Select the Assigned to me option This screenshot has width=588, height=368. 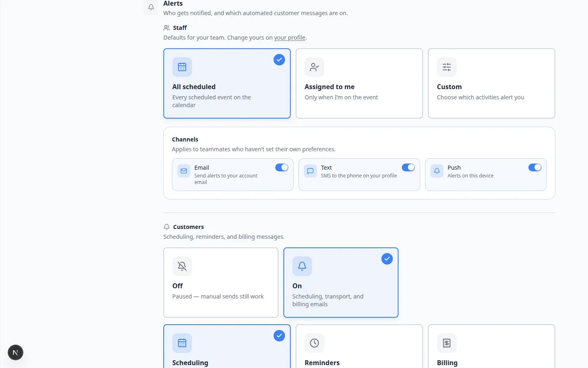click(x=359, y=83)
